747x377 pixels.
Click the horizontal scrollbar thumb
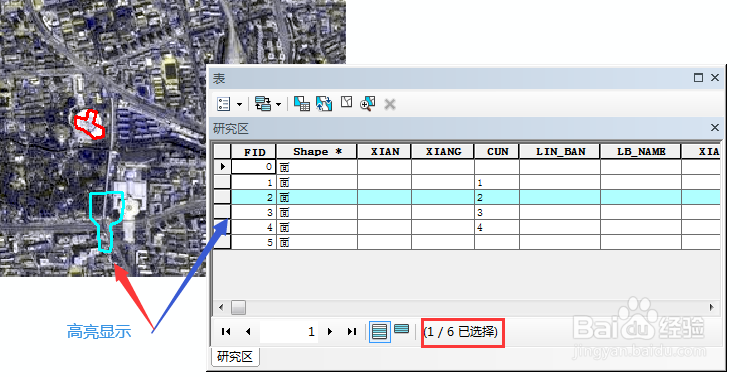coord(238,307)
